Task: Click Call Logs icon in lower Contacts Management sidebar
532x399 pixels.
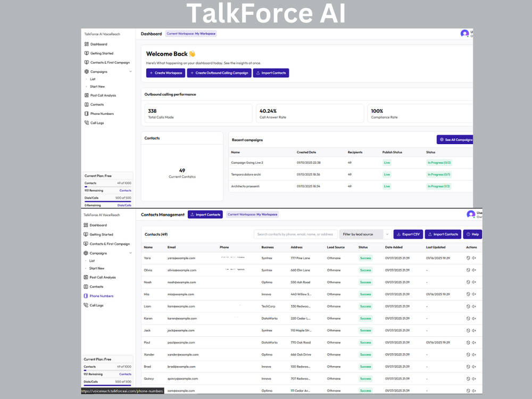Action: click(x=86, y=305)
